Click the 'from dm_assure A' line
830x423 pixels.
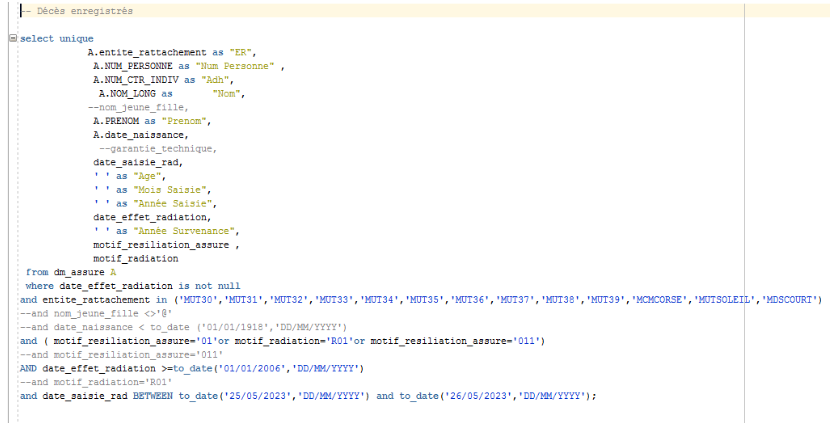coord(70,272)
